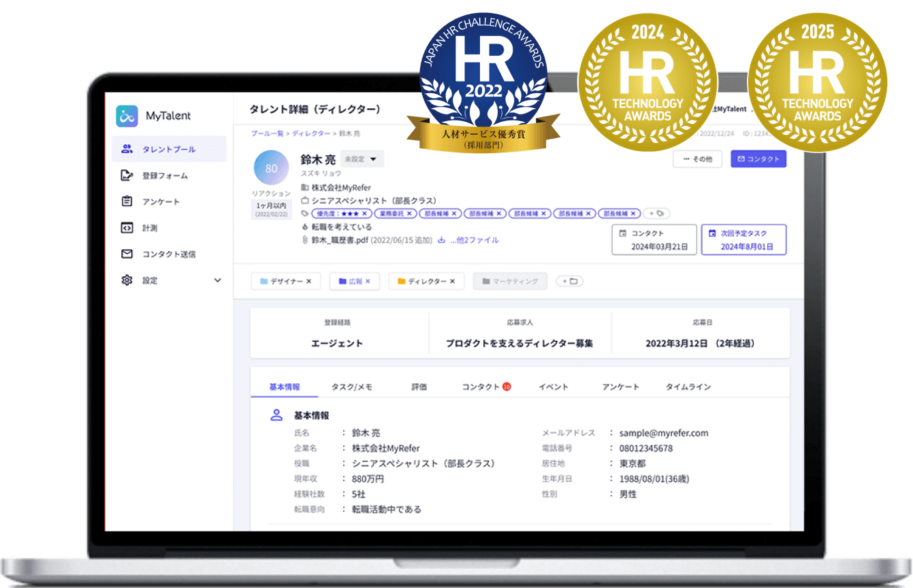Click the ディレクター breadcrumb link
Screen dimensions: 913x588
point(311,133)
